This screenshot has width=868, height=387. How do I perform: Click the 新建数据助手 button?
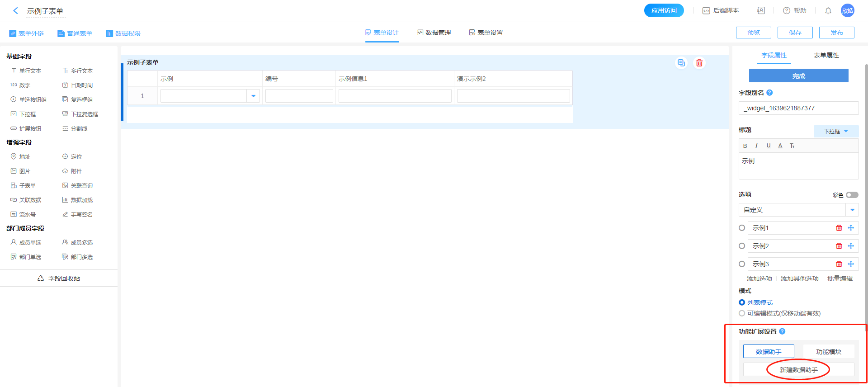[x=798, y=370]
